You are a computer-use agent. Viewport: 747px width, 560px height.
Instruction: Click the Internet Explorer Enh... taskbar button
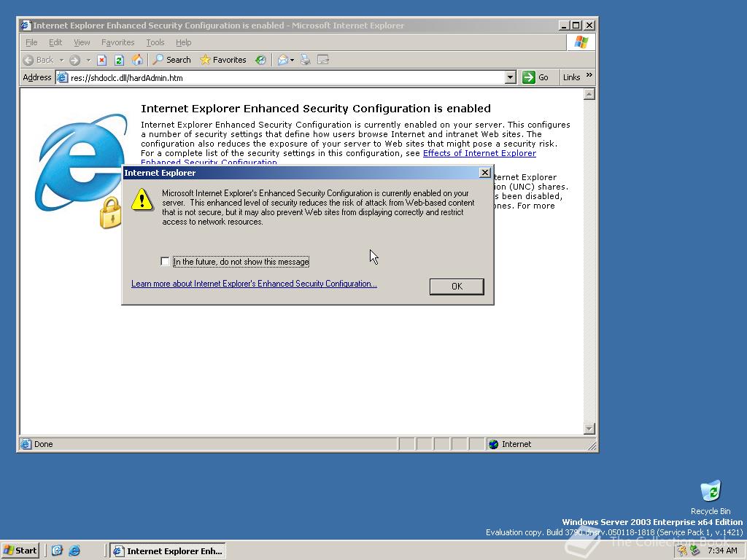click(x=168, y=551)
